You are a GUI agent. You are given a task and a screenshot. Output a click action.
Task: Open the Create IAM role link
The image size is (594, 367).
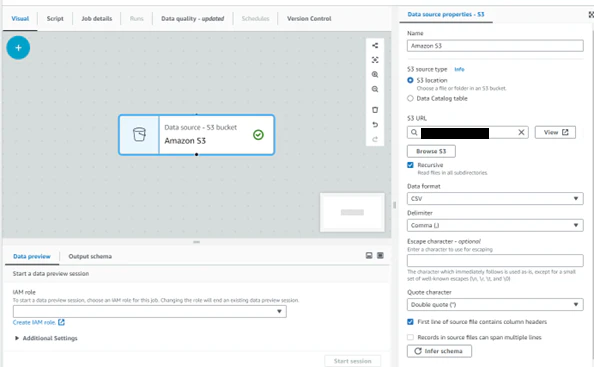tap(34, 322)
